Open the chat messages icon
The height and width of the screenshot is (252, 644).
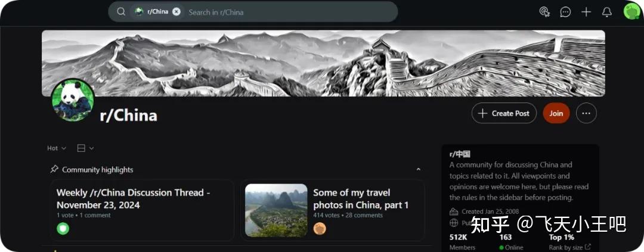point(565,12)
